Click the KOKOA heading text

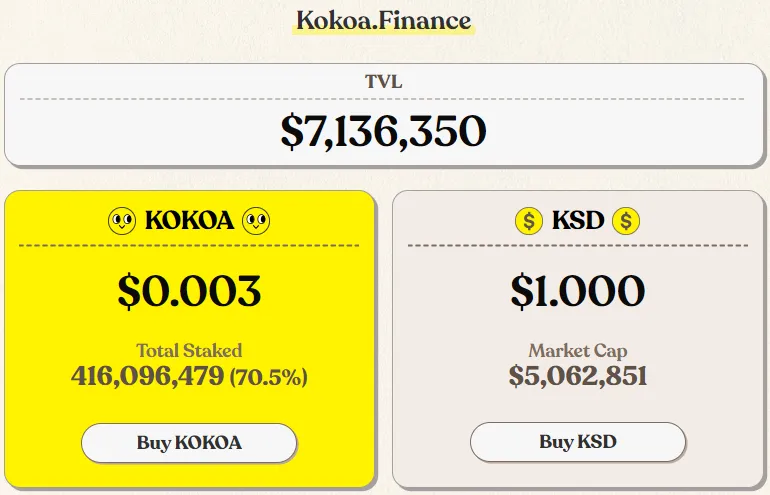coord(189,220)
